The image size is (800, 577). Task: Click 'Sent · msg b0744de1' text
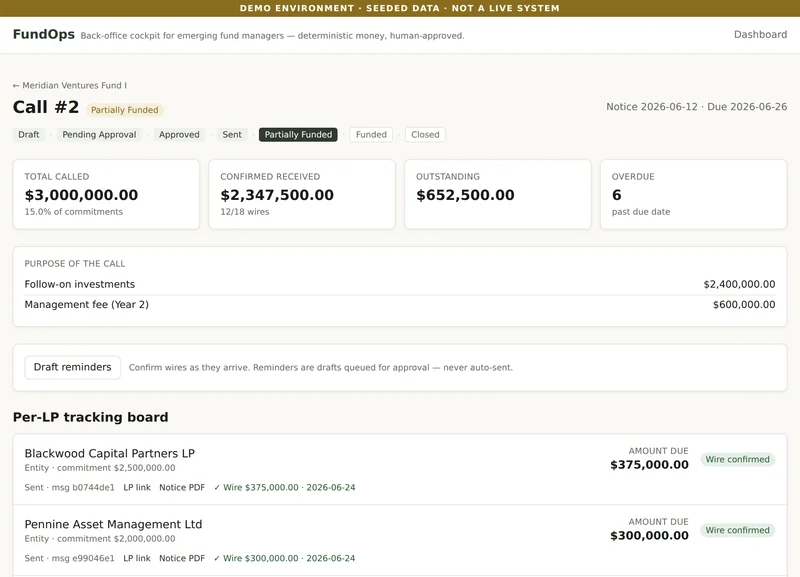coord(69,487)
